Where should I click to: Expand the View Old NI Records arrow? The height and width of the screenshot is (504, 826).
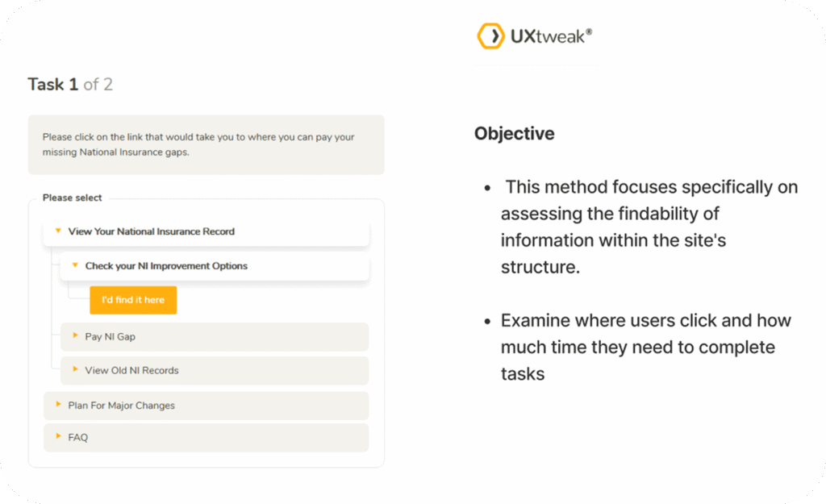(75, 370)
